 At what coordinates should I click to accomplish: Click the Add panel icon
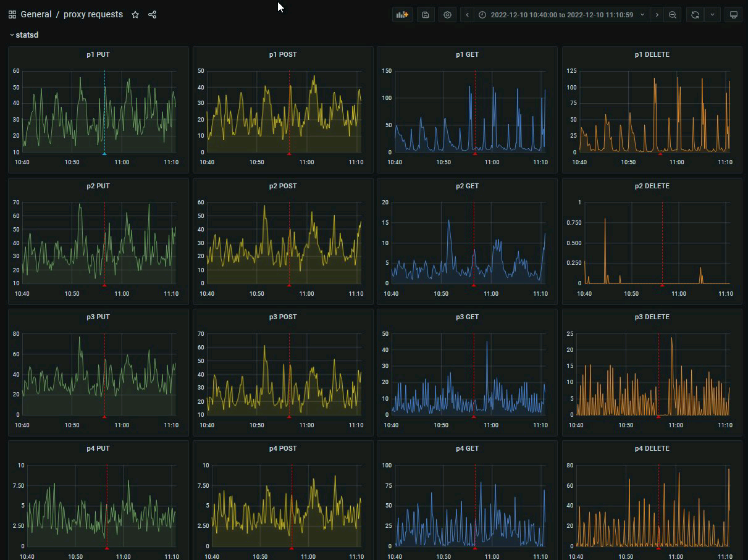[403, 15]
